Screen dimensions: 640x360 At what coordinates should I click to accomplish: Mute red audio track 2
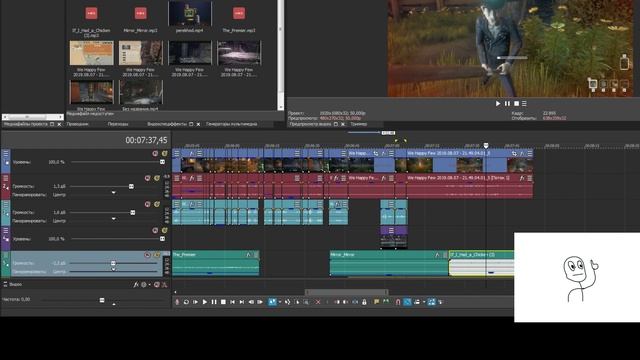[148, 178]
